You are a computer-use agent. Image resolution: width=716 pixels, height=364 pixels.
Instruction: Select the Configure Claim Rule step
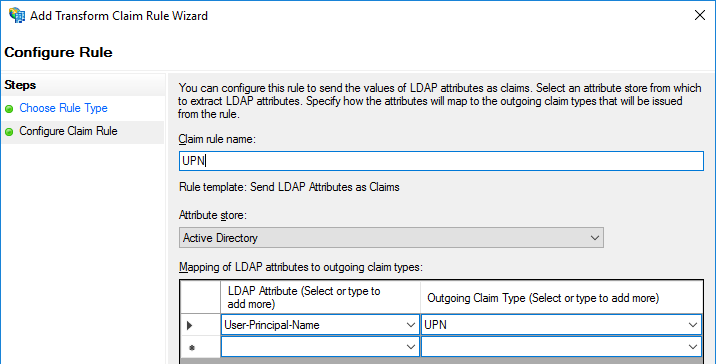pyautogui.click(x=68, y=132)
